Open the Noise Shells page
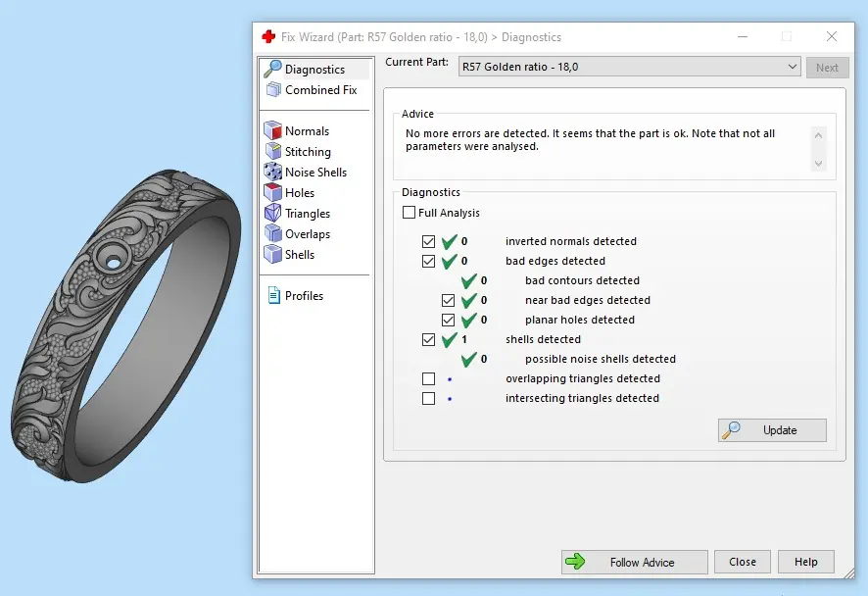The height and width of the screenshot is (596, 868). (315, 173)
